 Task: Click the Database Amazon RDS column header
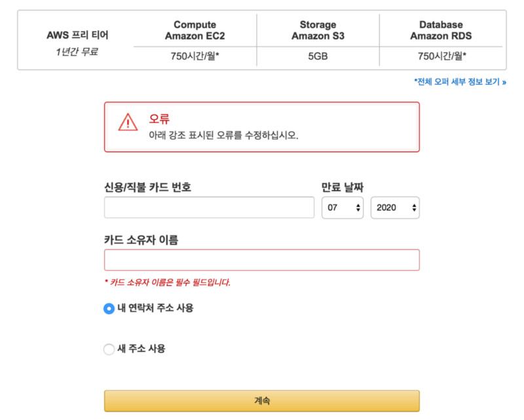441,30
